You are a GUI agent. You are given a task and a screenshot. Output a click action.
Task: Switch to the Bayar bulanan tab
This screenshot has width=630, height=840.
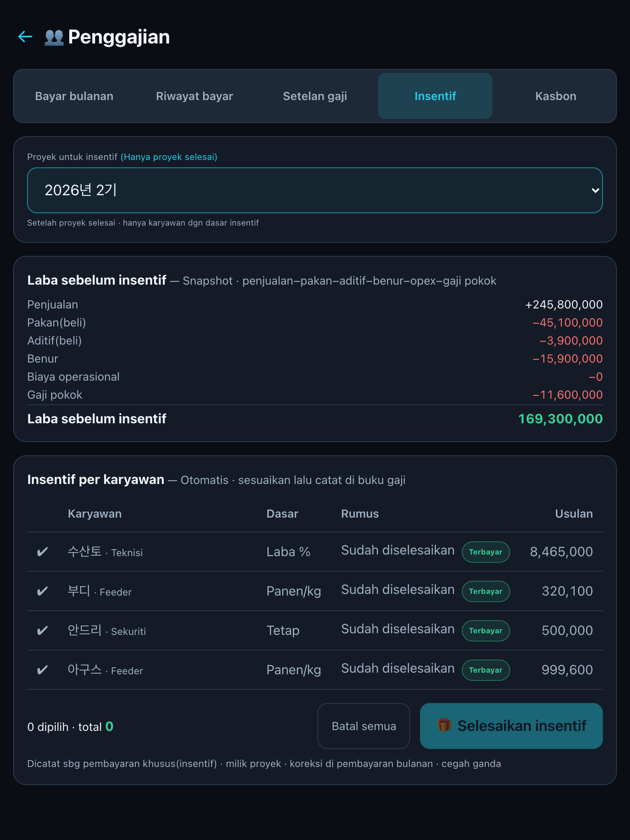click(x=74, y=96)
